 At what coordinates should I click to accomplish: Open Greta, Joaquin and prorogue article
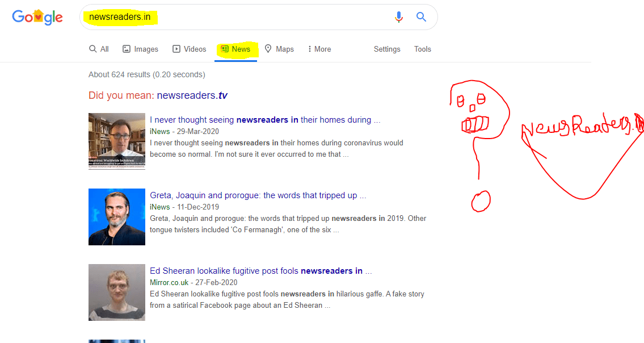pos(258,195)
